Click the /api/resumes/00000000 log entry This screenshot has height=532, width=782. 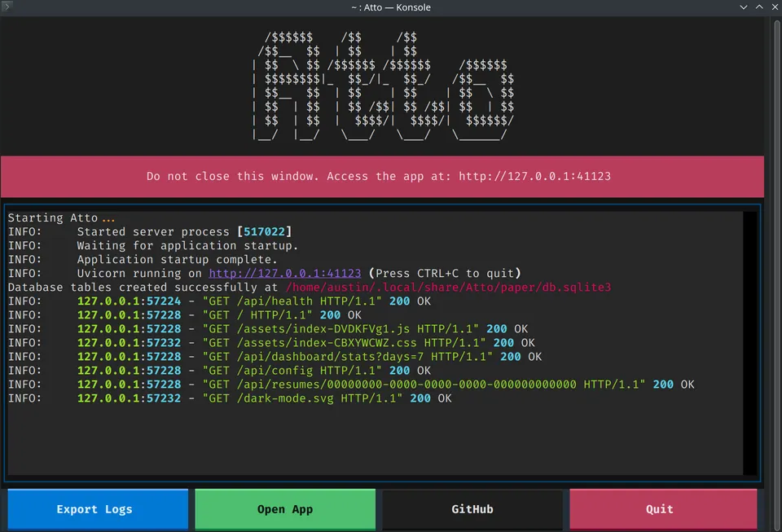pos(351,385)
